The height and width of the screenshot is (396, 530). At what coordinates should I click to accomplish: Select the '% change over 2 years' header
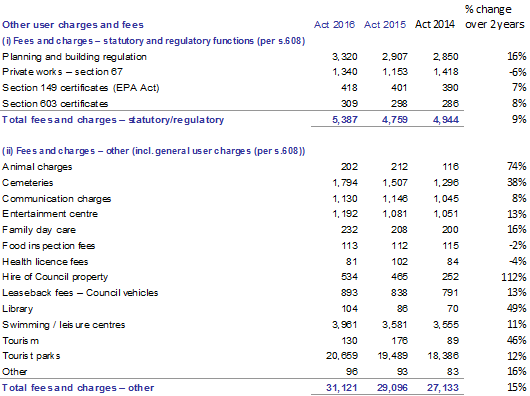495,17
